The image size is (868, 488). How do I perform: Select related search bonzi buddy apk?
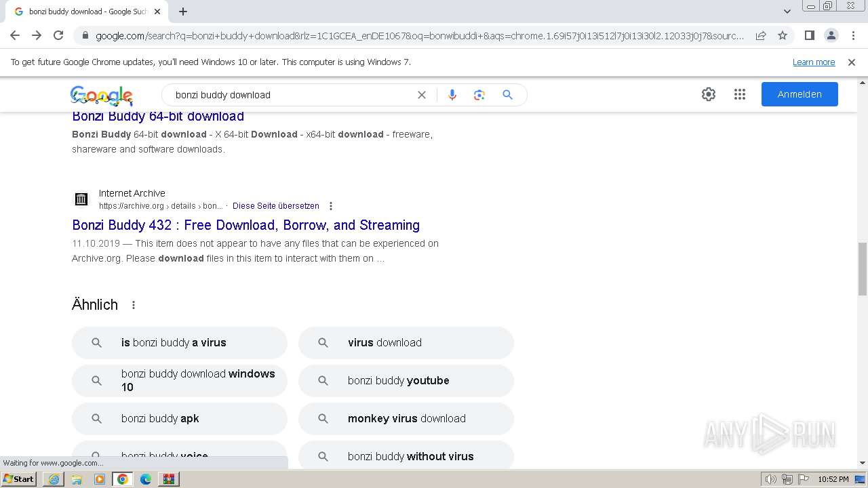(180, 419)
